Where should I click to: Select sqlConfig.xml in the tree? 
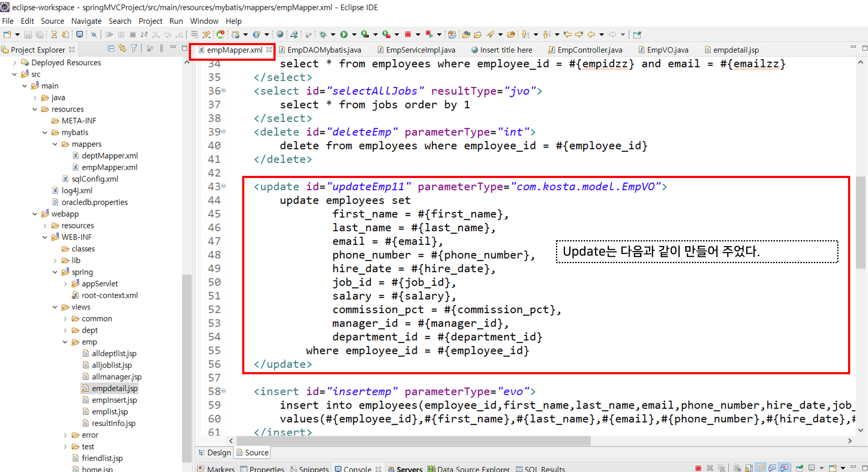(x=95, y=179)
